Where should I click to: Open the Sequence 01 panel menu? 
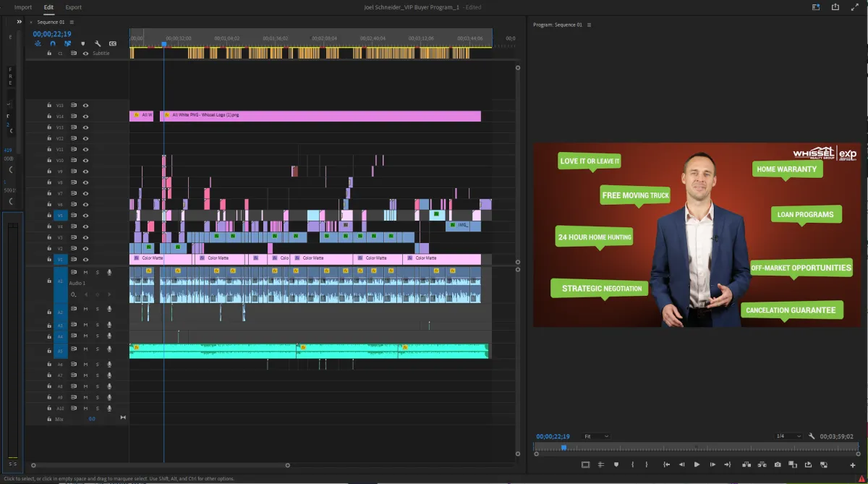click(71, 22)
